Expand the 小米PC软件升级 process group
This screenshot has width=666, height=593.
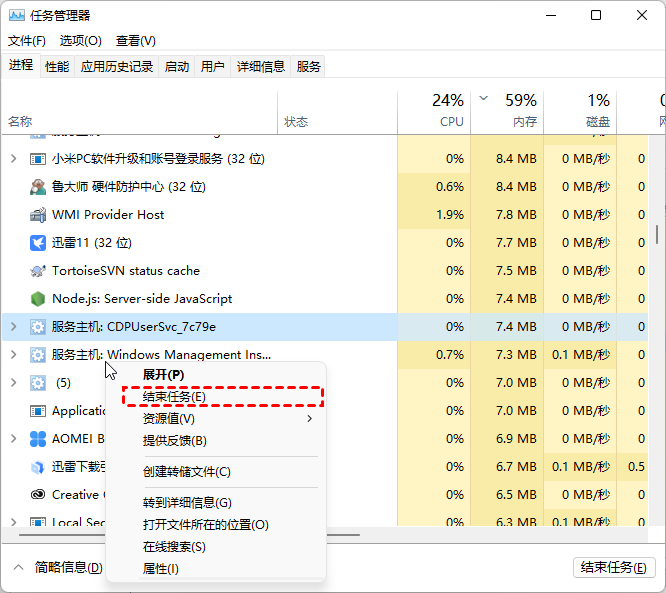[14, 159]
